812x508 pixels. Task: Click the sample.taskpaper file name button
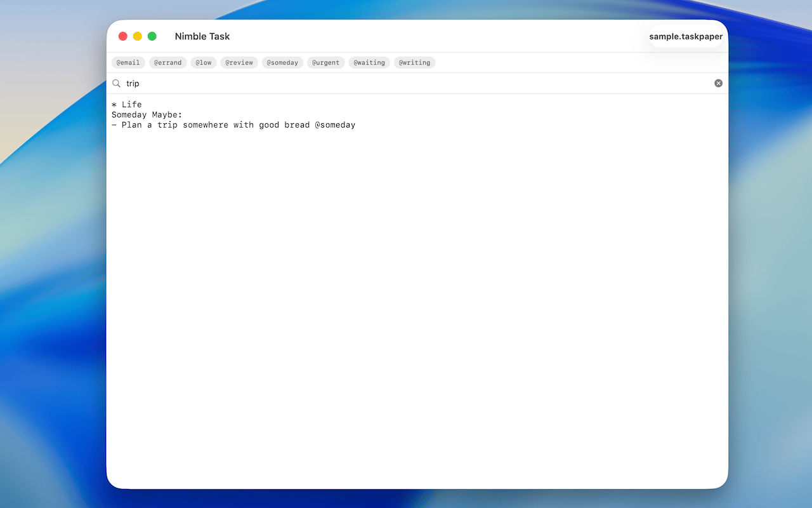(x=686, y=37)
